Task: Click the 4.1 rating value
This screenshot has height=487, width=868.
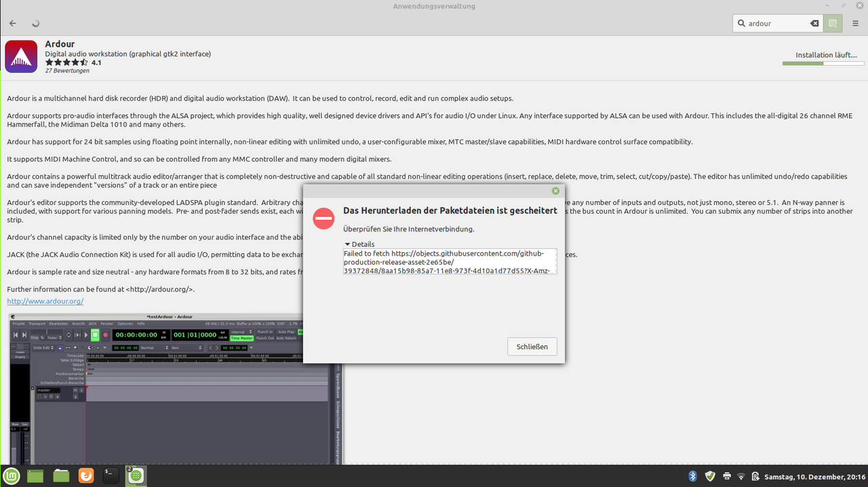Action: point(96,62)
